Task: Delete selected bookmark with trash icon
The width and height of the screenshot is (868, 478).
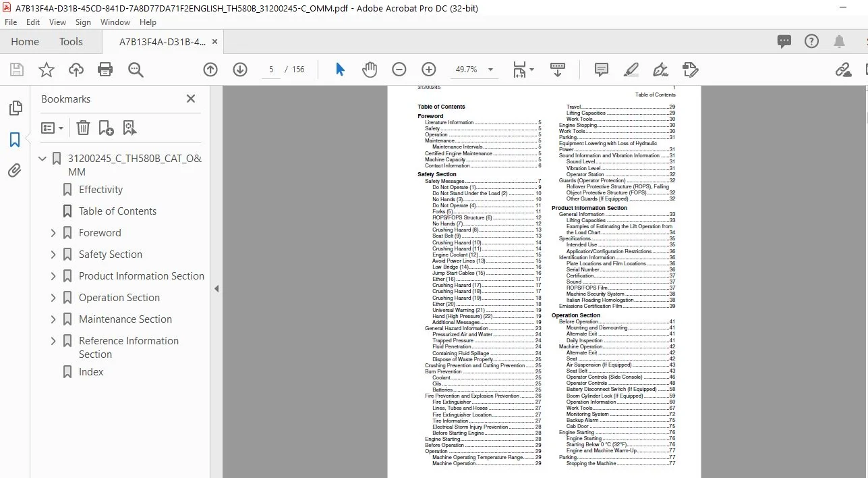Action: pos(83,128)
